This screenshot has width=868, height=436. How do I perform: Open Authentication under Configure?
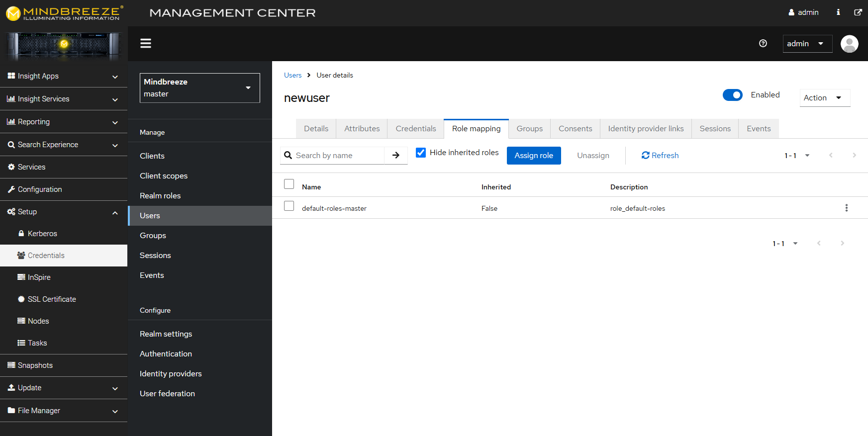click(200, 354)
